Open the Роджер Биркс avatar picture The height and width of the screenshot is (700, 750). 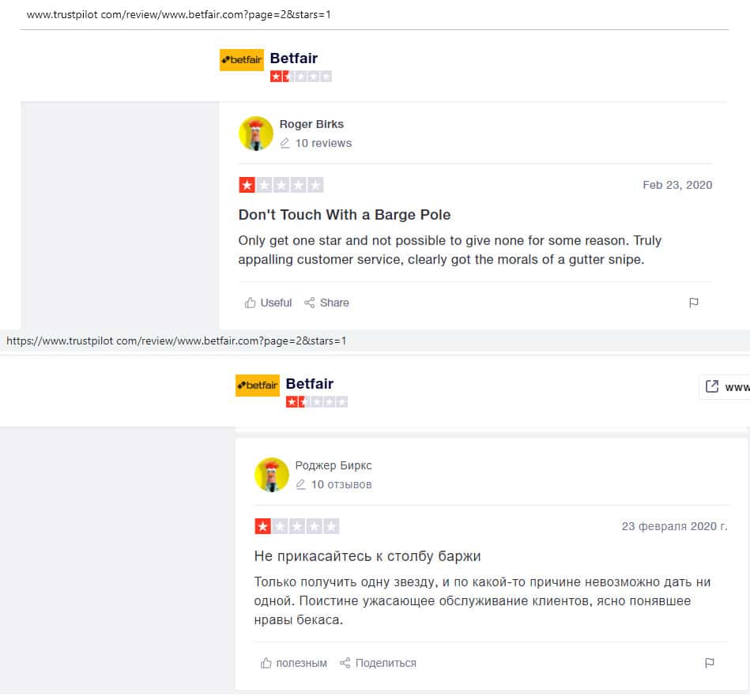click(272, 475)
